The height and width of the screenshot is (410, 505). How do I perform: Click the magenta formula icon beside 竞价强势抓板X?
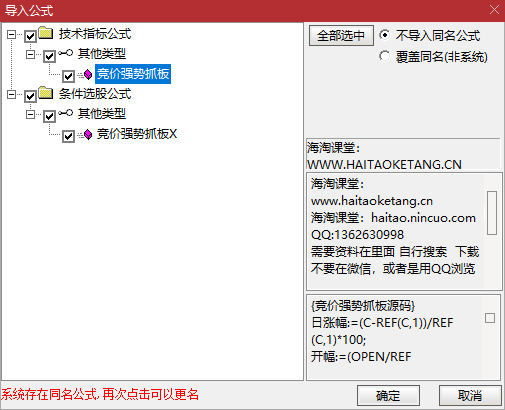(x=88, y=134)
